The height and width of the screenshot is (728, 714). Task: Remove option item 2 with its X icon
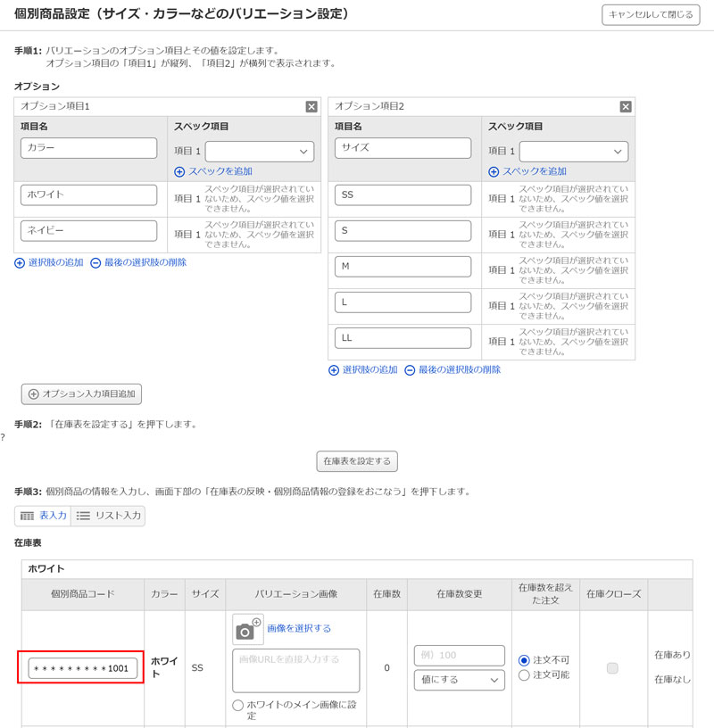(x=626, y=106)
